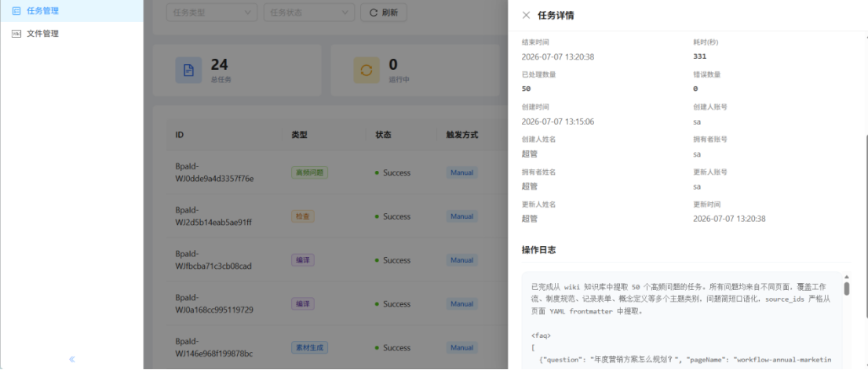Click the total tasks count 24

pos(219,65)
